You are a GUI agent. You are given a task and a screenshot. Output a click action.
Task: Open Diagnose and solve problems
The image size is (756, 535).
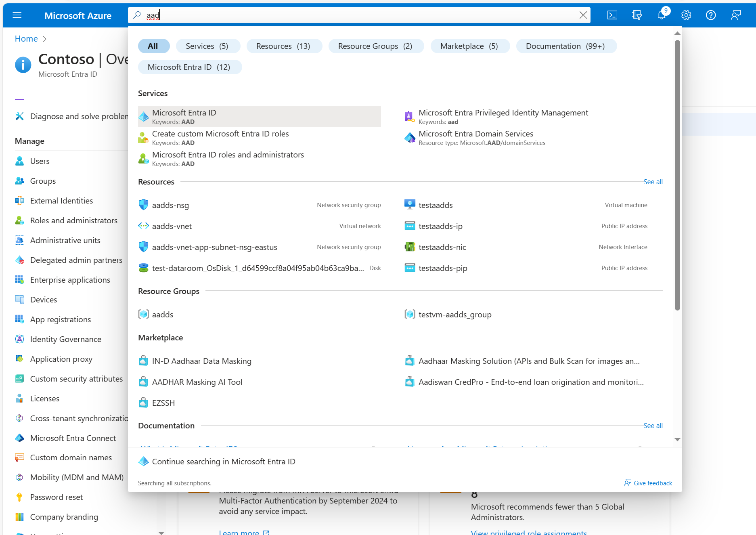click(x=71, y=116)
